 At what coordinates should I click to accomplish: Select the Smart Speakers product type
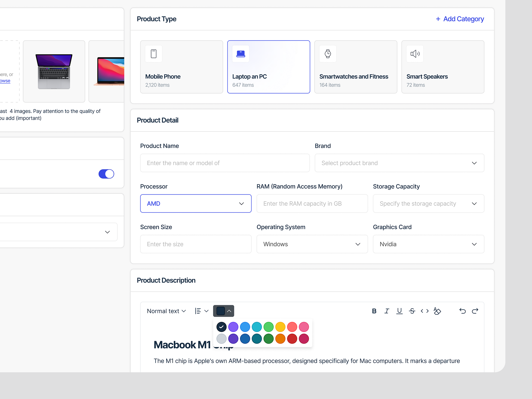coord(443,67)
